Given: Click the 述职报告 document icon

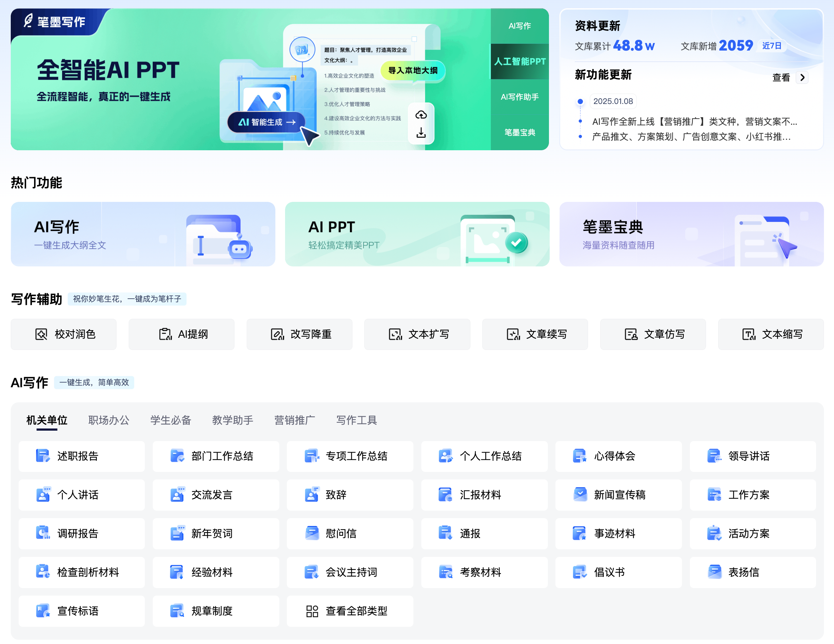Looking at the screenshot, I should point(43,456).
